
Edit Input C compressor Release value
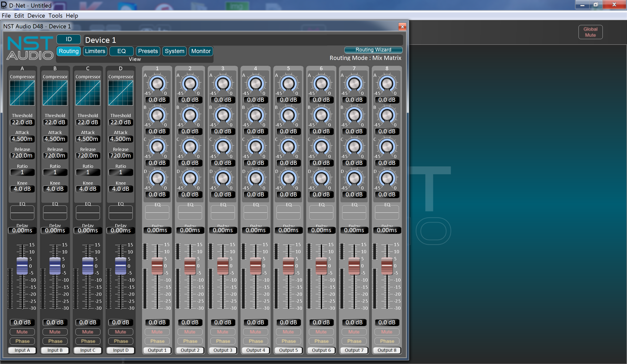pos(88,156)
